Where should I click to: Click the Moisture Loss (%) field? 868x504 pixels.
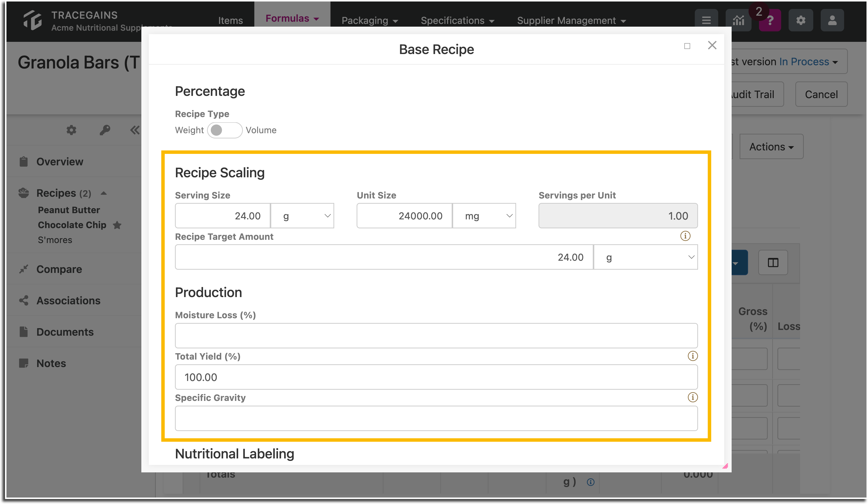436,335
